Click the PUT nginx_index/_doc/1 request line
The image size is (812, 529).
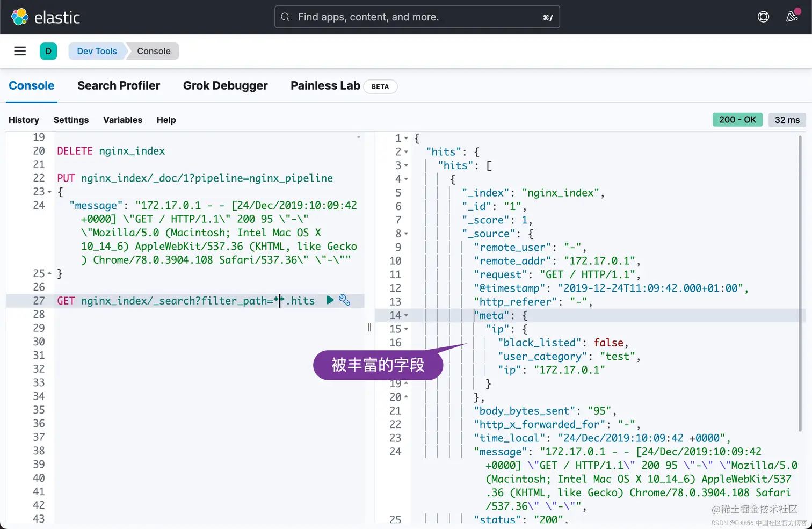point(195,178)
